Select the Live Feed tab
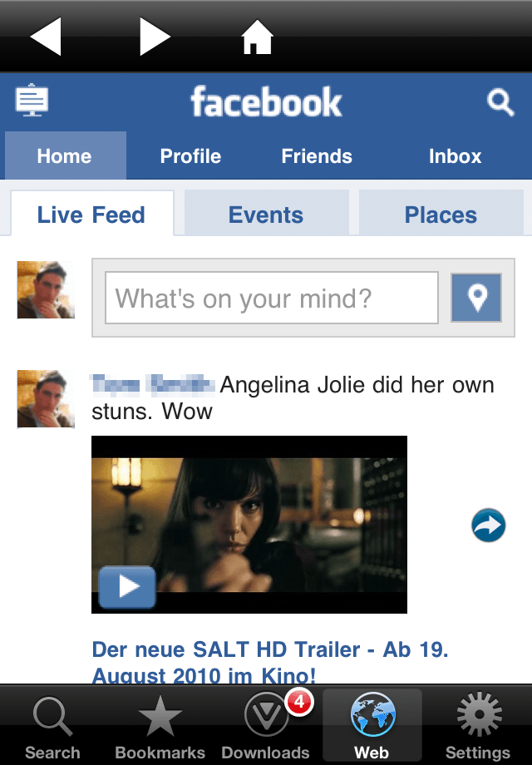Screen dimensions: 532x765 tap(91, 214)
